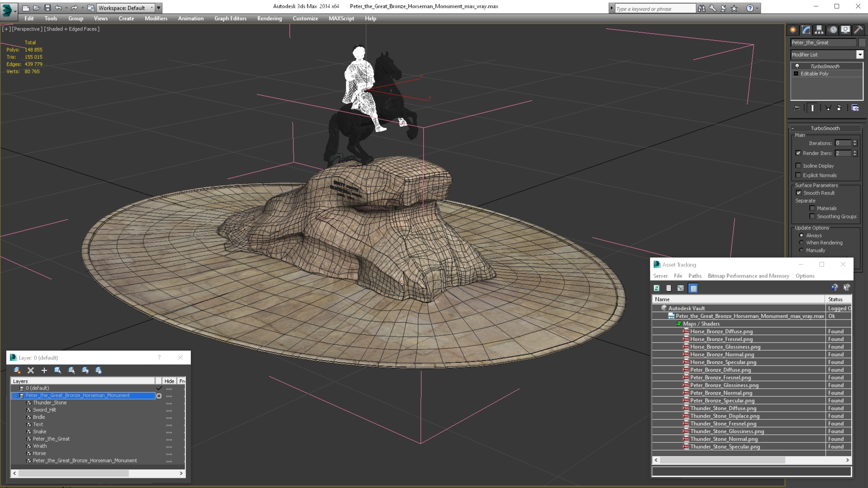The image size is (868, 488).
Task: Click the object color swatch beside name
Action: pos(862,42)
